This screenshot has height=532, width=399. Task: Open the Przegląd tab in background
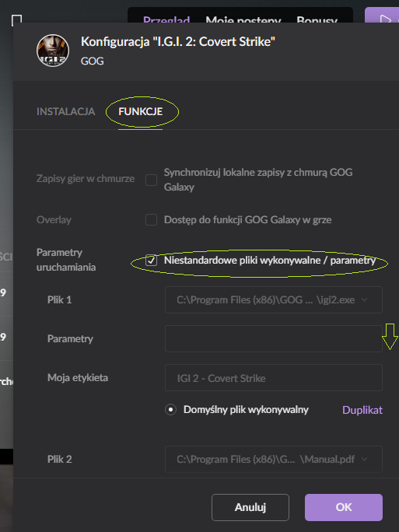[166, 19]
